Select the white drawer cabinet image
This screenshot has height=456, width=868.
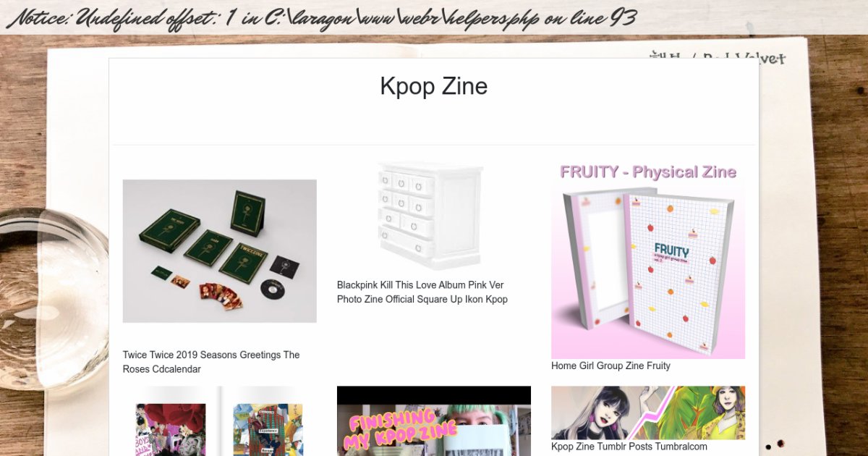point(430,215)
